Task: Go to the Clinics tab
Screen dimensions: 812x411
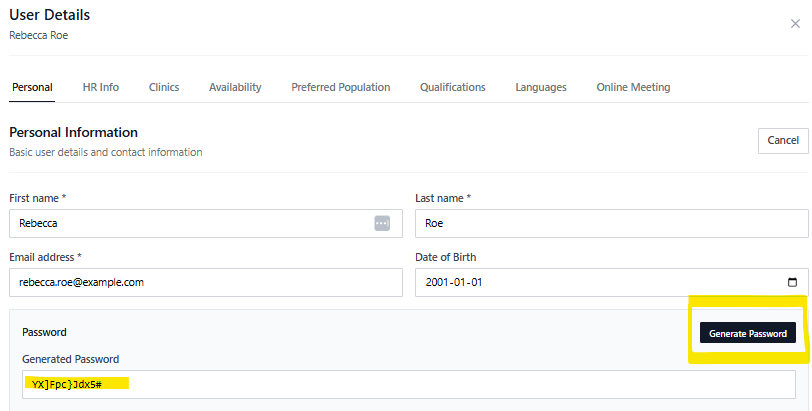Action: point(164,87)
